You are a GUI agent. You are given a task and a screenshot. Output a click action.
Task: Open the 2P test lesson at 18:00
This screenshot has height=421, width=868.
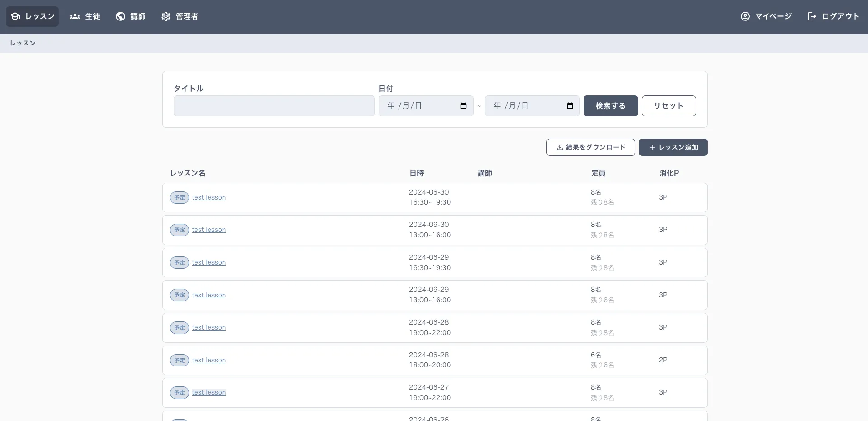tap(209, 360)
